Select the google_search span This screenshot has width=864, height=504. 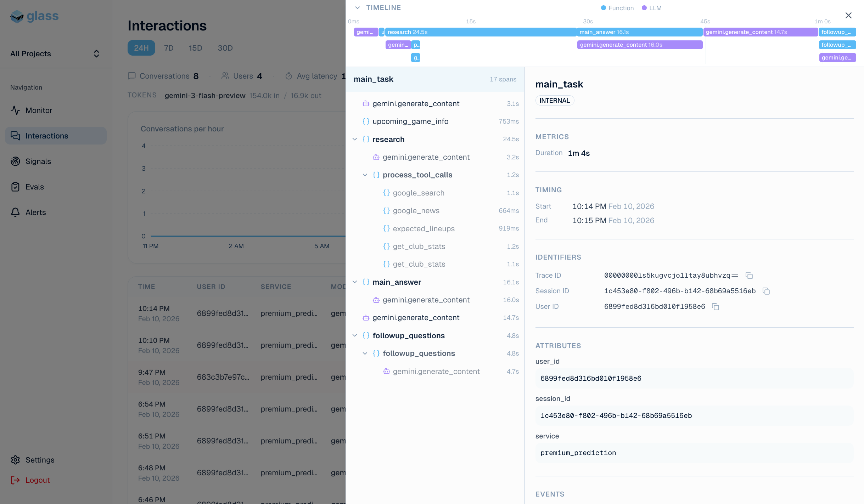click(x=418, y=193)
